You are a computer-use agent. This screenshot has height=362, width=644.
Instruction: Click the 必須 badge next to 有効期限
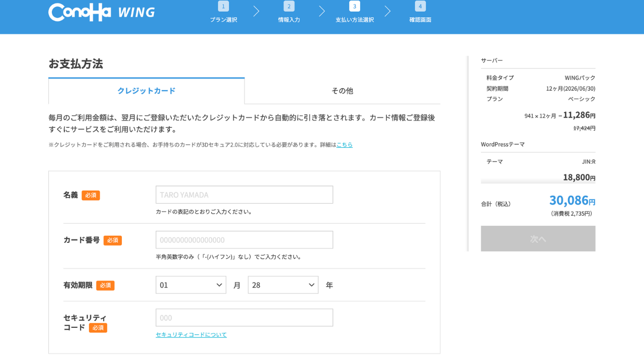[x=105, y=286]
